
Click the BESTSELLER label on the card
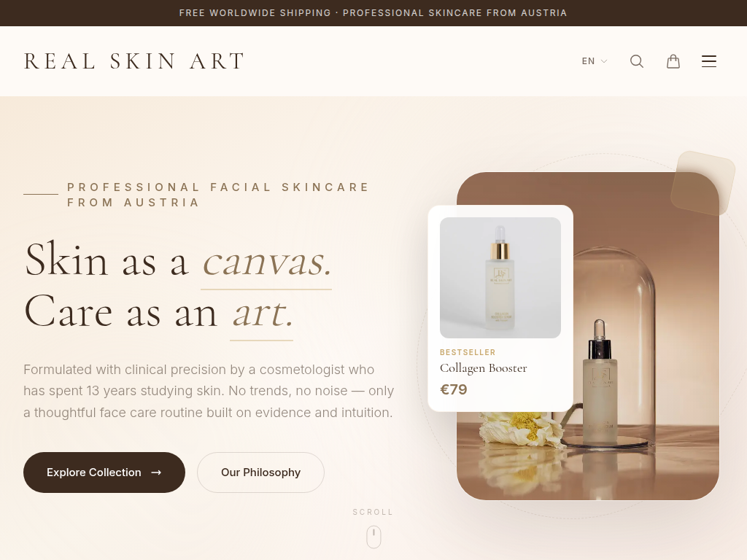(468, 352)
